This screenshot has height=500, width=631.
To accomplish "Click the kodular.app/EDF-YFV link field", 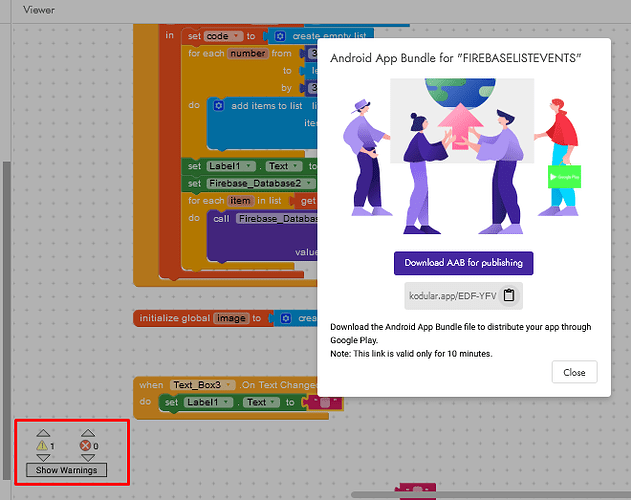I will click(x=463, y=296).
